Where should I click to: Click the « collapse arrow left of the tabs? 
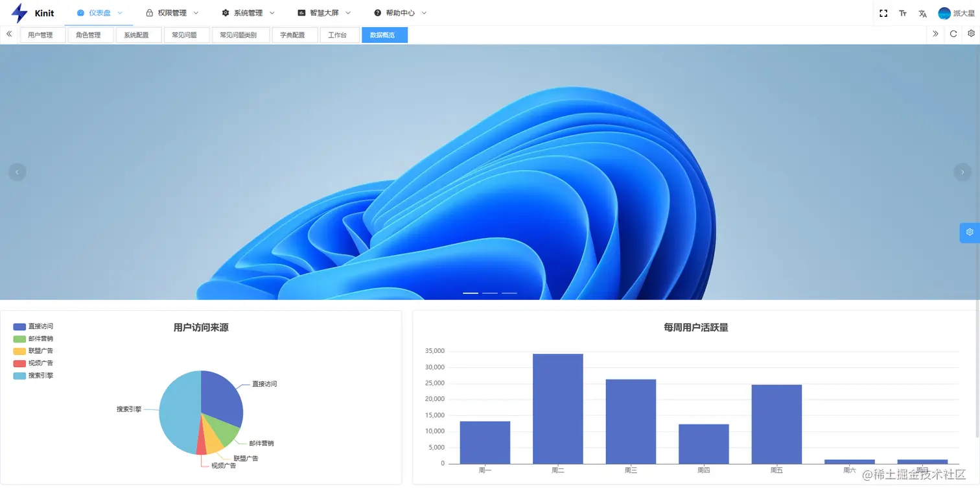point(9,34)
